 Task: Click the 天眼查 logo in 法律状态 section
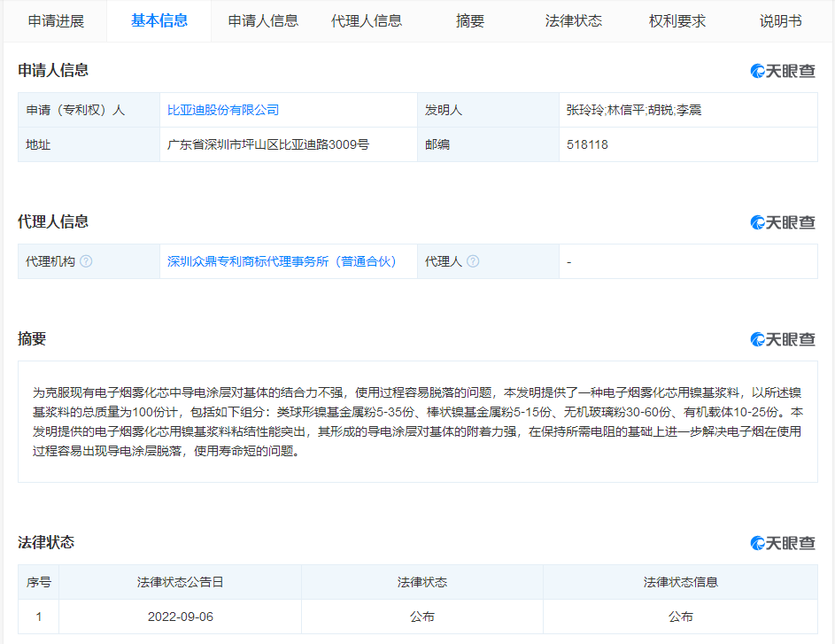pos(783,543)
